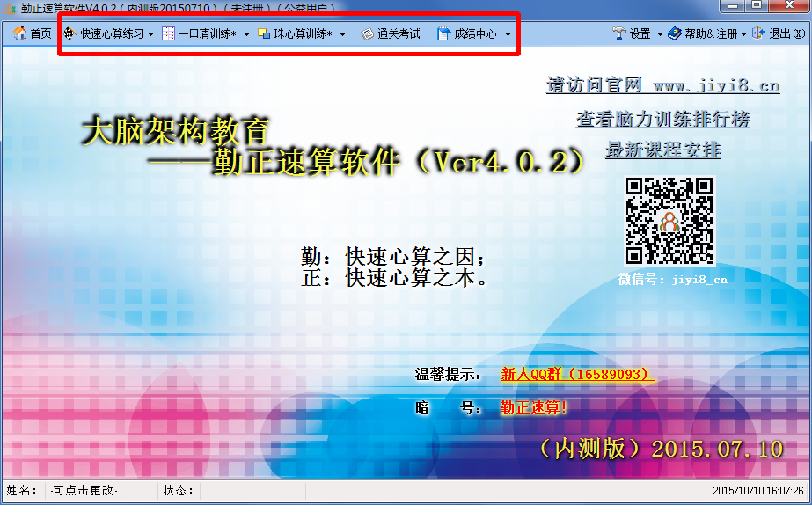The width and height of the screenshot is (812, 505).
Task: Click the 快速心算练习 checkered flag icon
Action: (x=70, y=33)
